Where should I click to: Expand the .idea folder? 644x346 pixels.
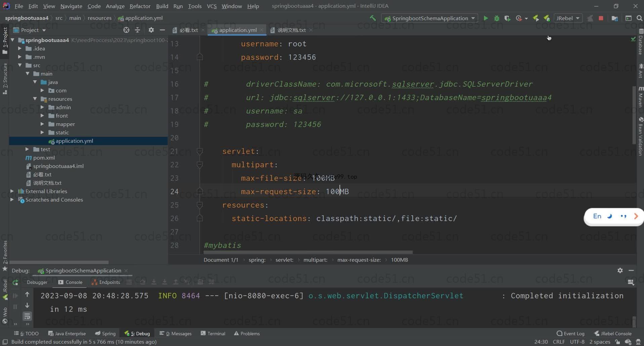[20, 48]
